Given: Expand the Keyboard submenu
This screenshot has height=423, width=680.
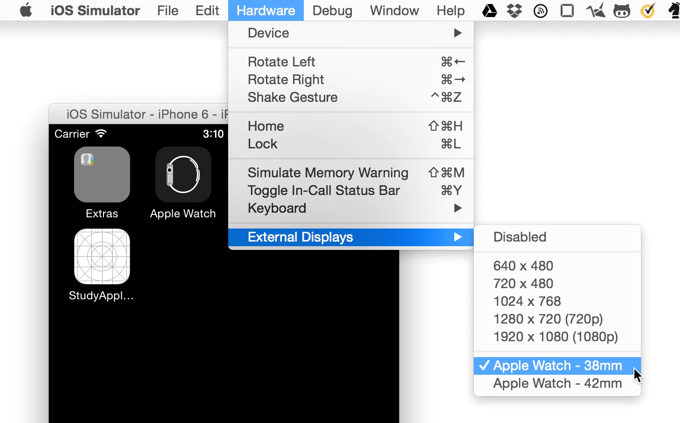Looking at the screenshot, I should pos(351,208).
